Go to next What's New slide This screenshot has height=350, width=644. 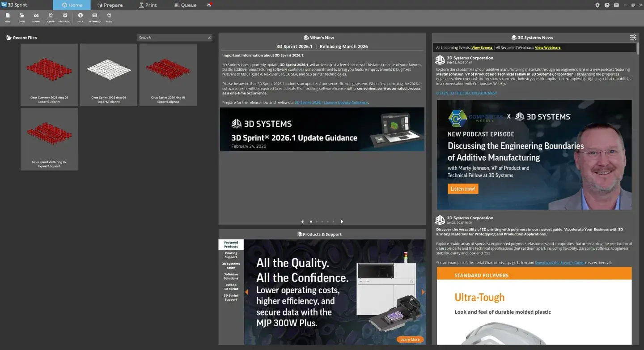coord(342,222)
